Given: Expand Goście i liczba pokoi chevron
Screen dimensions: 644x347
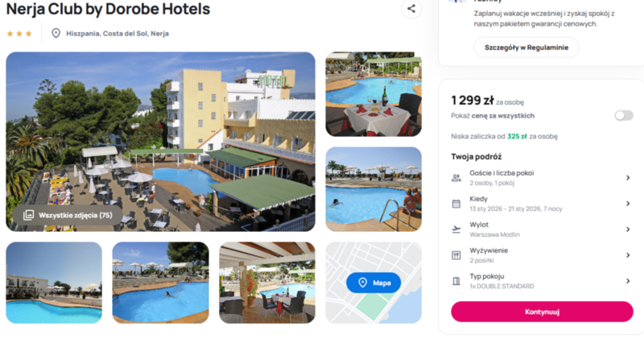Looking at the screenshot, I should 628,178.
